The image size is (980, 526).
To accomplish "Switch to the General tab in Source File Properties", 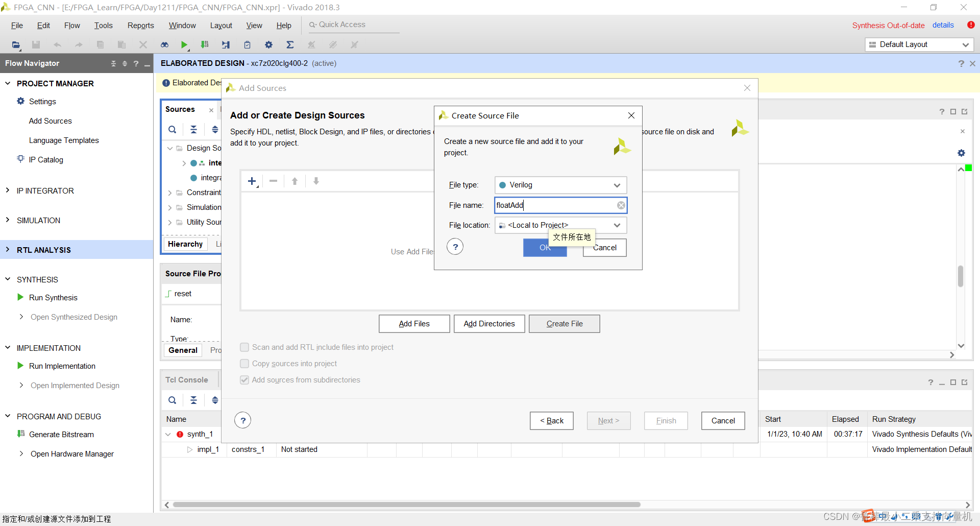I will point(183,350).
